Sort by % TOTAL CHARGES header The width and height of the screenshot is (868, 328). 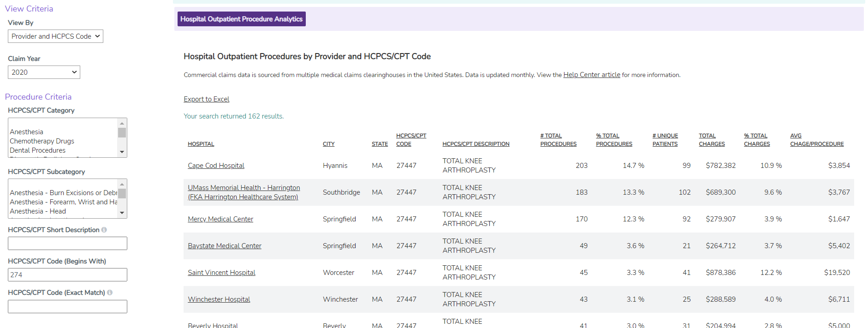click(757, 140)
